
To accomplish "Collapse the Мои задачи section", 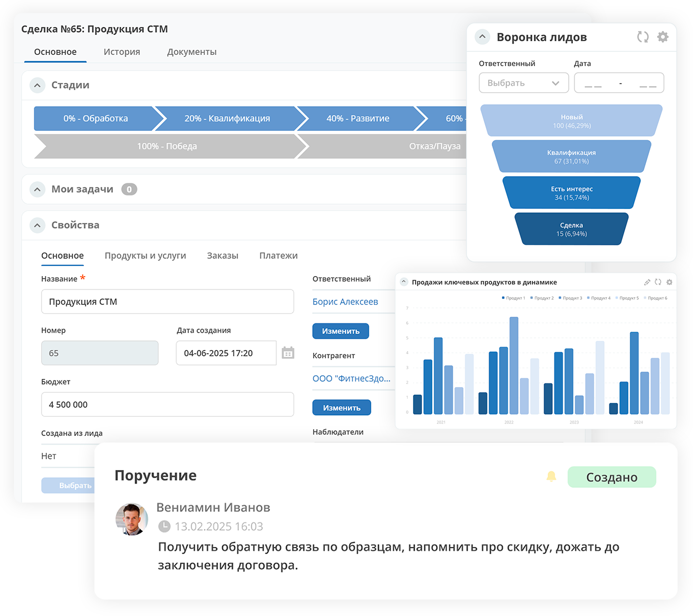I will (x=37, y=189).
